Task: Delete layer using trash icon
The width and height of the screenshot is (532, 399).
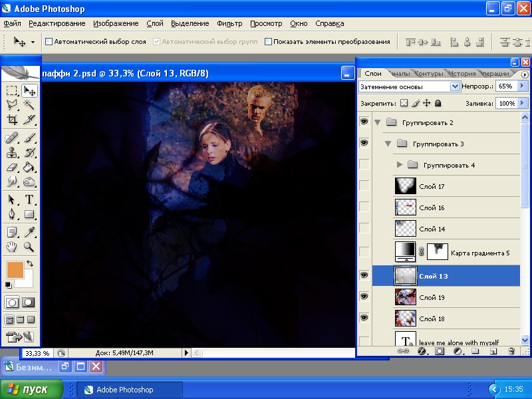Action: click(509, 350)
